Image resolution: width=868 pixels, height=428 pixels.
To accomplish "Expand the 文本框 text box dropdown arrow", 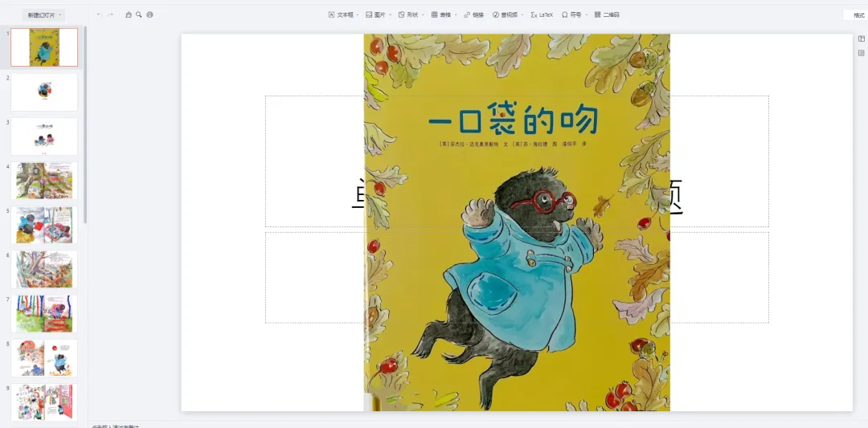I will pyautogui.click(x=357, y=15).
